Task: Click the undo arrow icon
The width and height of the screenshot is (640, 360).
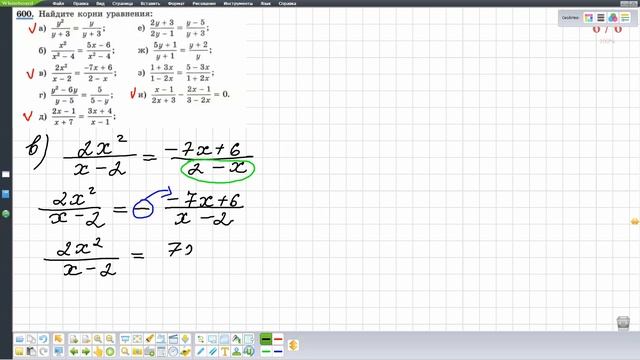Action: (x=43, y=339)
